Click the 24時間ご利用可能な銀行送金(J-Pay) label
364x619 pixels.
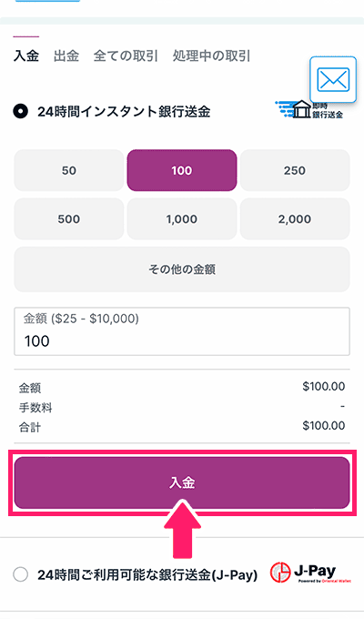point(147,574)
